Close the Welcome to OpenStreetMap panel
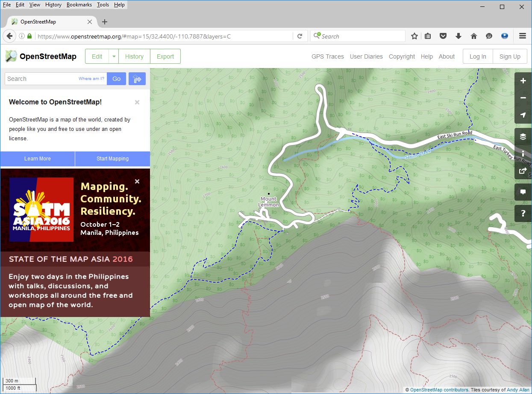 [137, 102]
